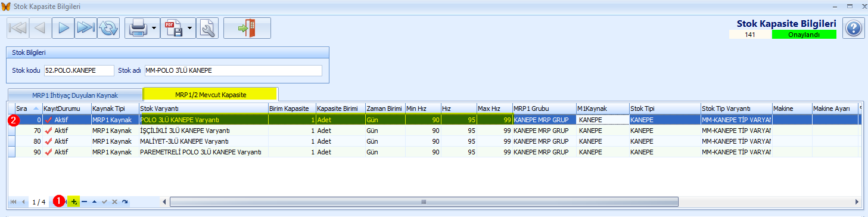The width and height of the screenshot is (868, 217).
Task: Go to previous grid record in the navigator
Action: click(23, 202)
